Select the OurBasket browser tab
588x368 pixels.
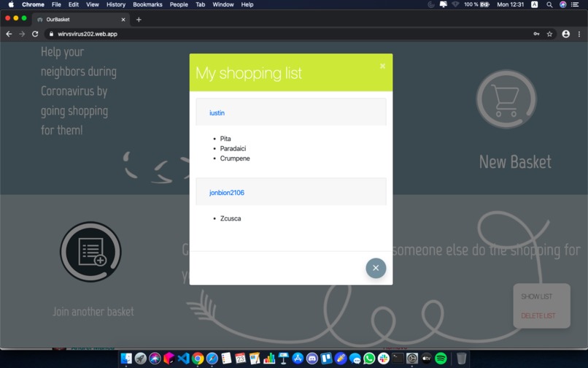(x=81, y=20)
